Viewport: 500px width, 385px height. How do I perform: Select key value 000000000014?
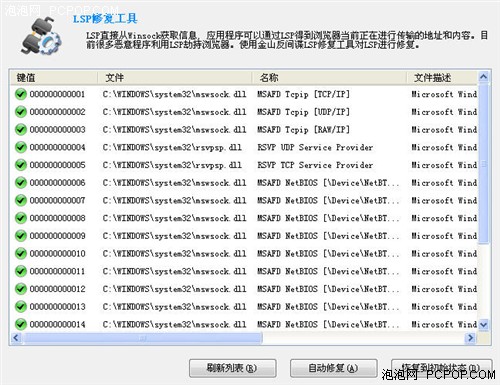click(57, 324)
